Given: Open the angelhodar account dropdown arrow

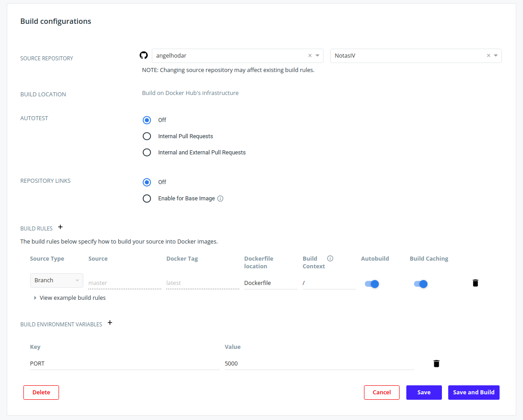Looking at the screenshot, I should coord(317,56).
